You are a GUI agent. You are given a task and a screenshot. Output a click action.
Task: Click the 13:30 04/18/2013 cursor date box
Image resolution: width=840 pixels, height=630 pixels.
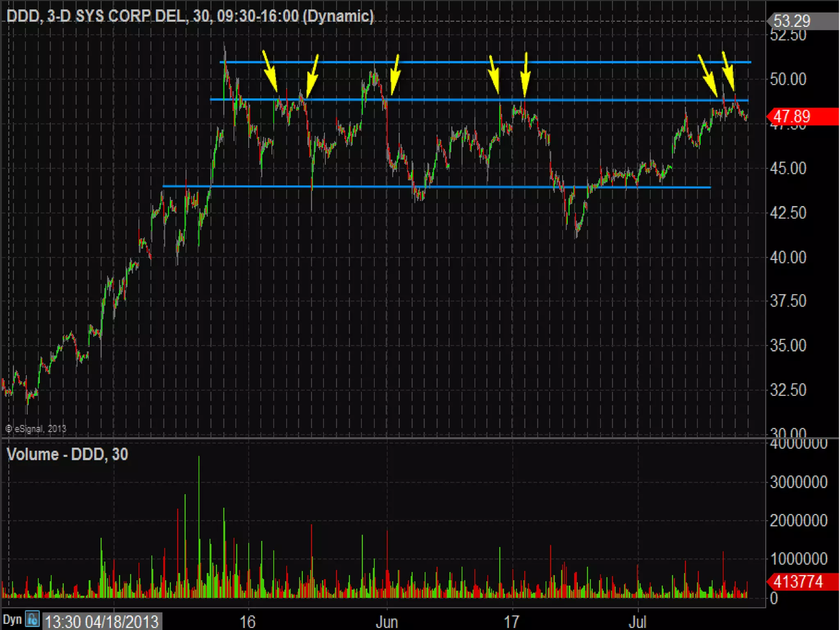[x=101, y=621]
